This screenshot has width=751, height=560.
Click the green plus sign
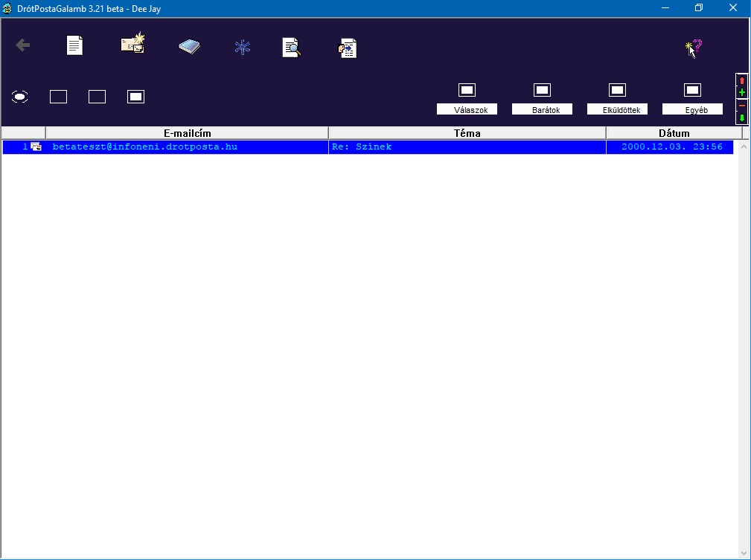pyautogui.click(x=742, y=93)
